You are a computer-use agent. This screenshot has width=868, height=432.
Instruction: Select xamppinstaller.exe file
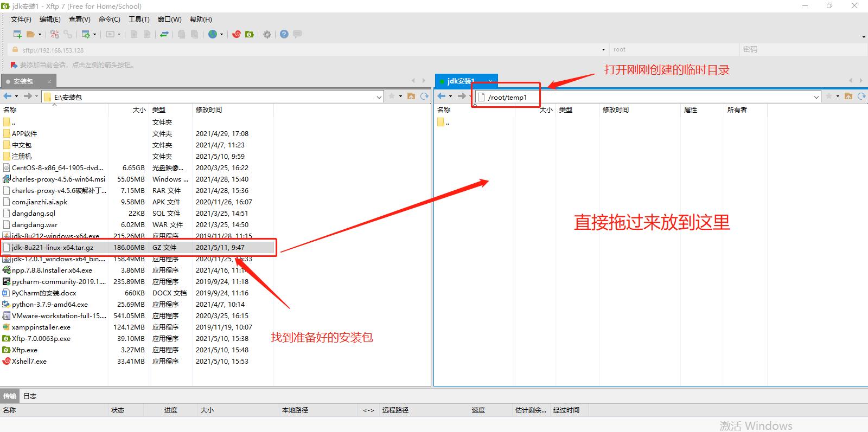tap(41, 327)
